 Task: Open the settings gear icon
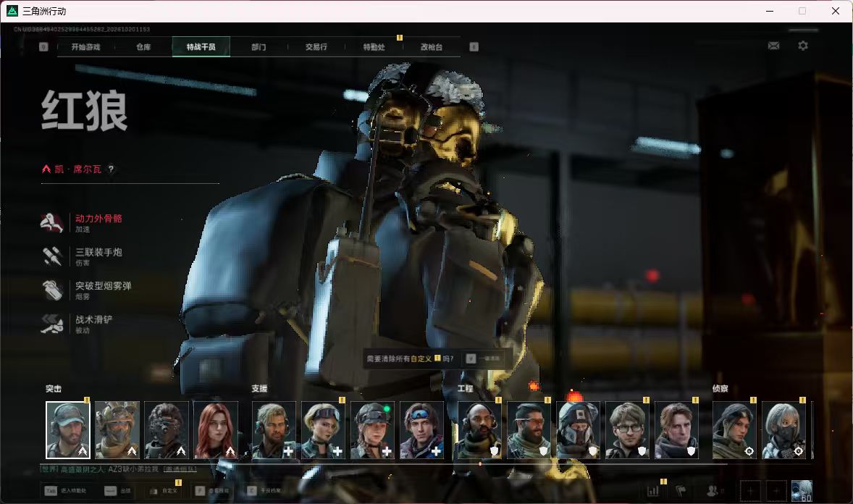point(803,46)
